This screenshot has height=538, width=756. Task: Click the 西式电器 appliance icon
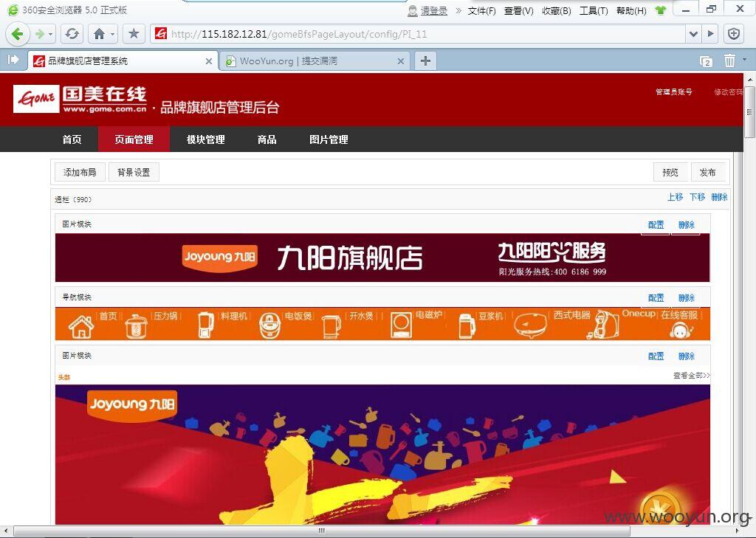pyautogui.click(x=530, y=326)
